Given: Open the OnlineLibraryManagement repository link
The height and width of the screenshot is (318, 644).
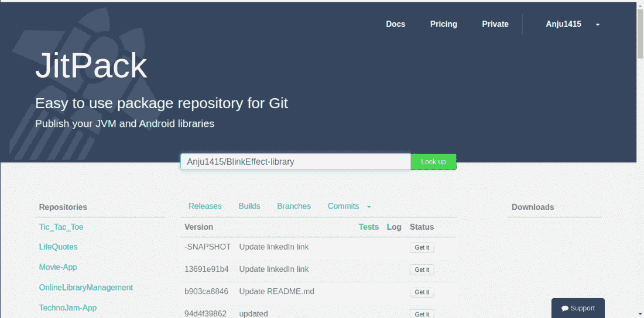Looking at the screenshot, I should click(85, 288).
